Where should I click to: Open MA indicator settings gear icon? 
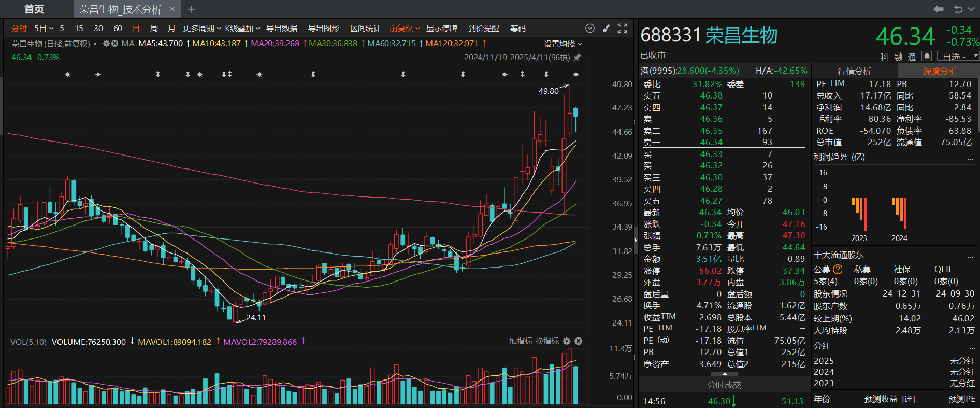coord(106,44)
